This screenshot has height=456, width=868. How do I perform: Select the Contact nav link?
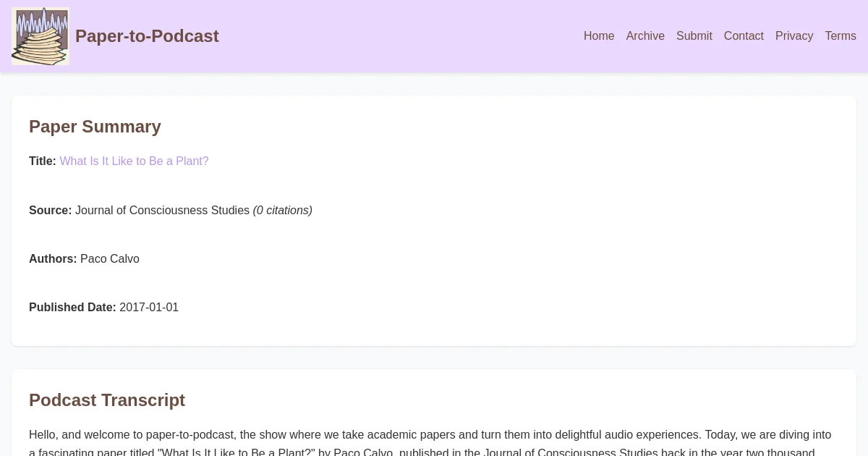(x=744, y=36)
